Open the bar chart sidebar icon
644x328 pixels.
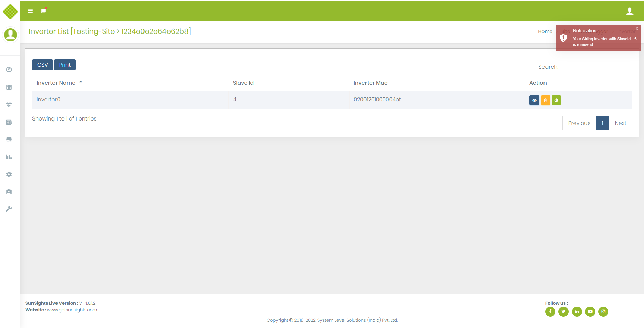tap(9, 157)
